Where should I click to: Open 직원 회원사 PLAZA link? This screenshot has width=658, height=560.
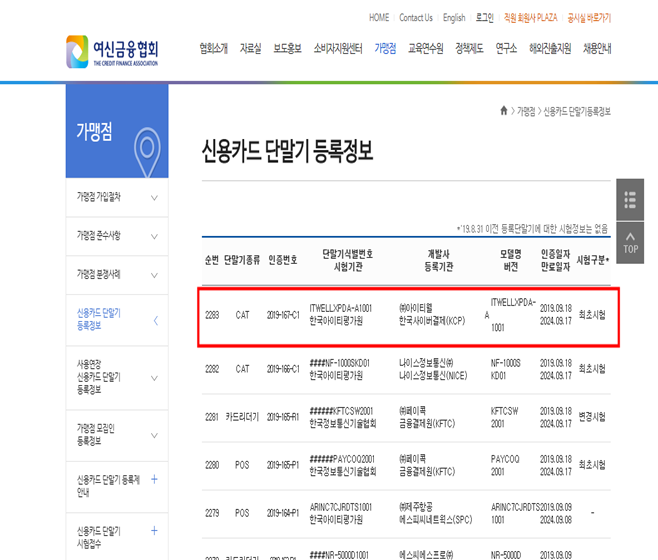coord(530,18)
